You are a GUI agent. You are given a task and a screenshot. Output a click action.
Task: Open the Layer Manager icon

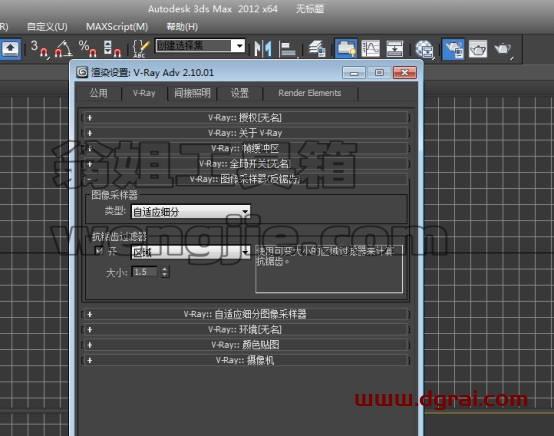317,48
